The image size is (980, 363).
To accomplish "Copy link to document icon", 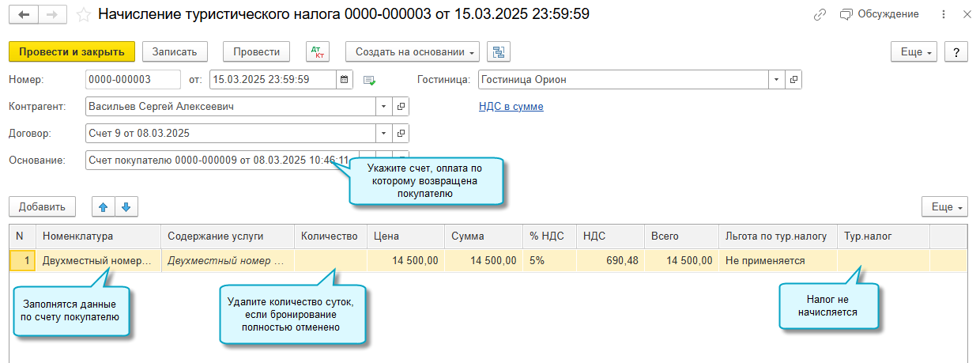I will [820, 14].
